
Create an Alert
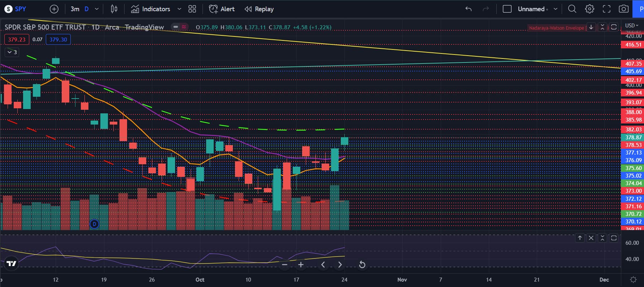click(222, 9)
